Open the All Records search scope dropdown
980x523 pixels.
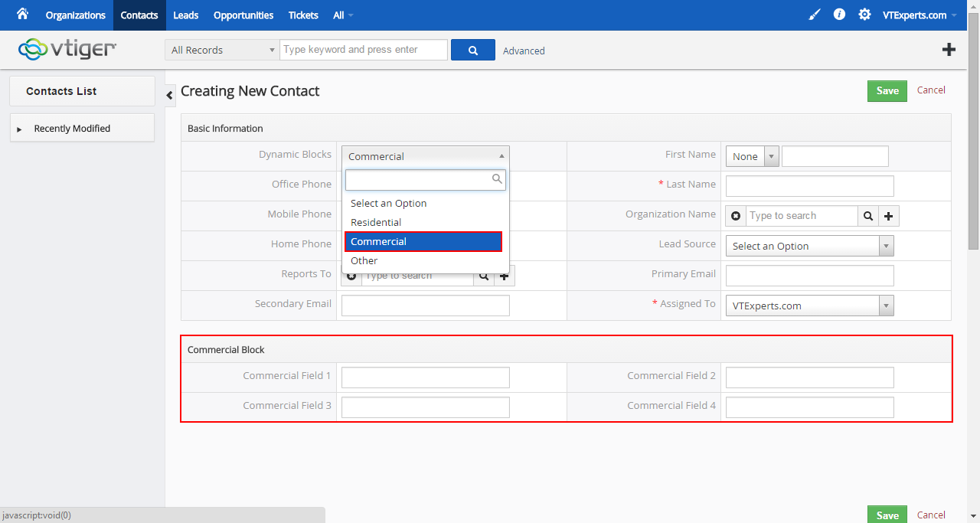coord(222,50)
